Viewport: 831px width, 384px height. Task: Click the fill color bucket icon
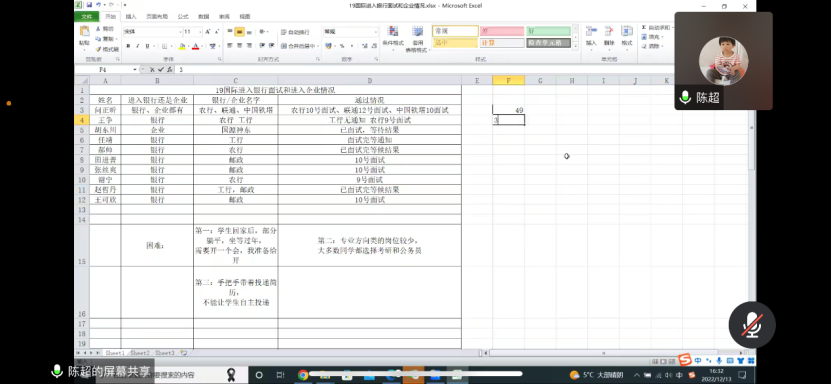point(182,46)
